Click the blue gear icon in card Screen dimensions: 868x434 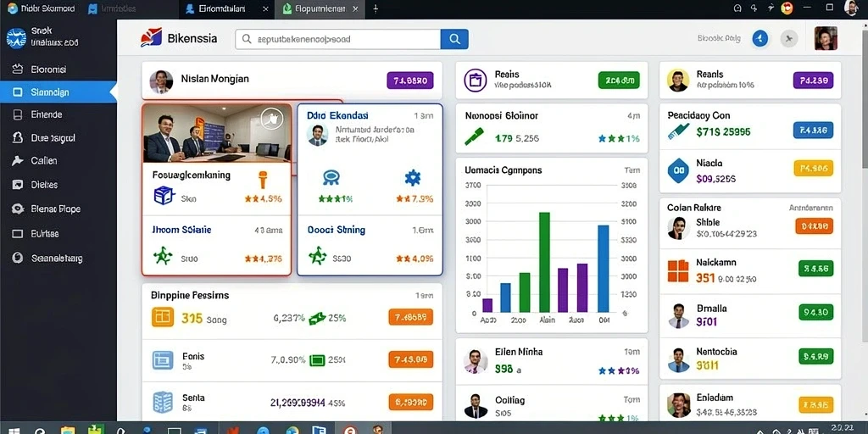click(413, 177)
